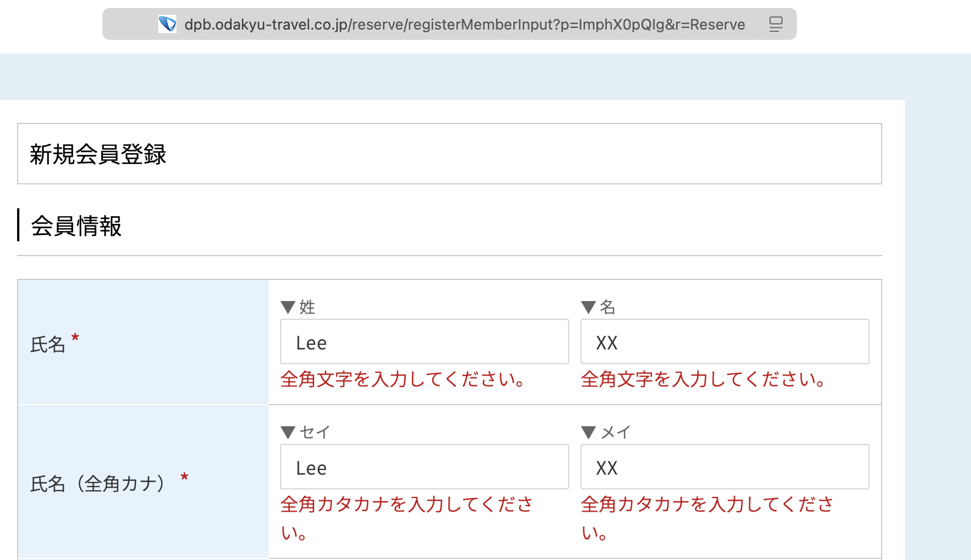
Task: Click the site favicon in the address bar
Action: [167, 24]
